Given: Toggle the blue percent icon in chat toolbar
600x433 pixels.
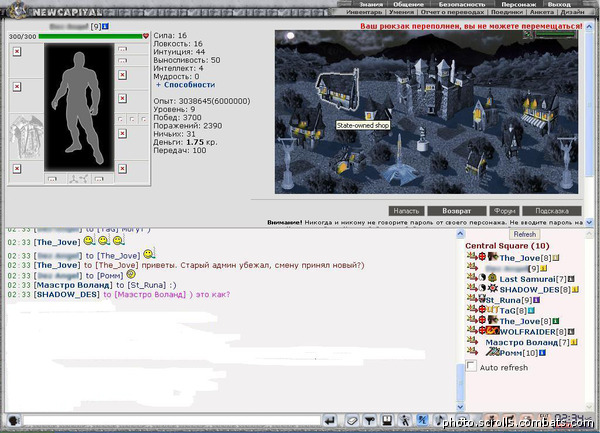Looking at the screenshot, I should [x=422, y=421].
